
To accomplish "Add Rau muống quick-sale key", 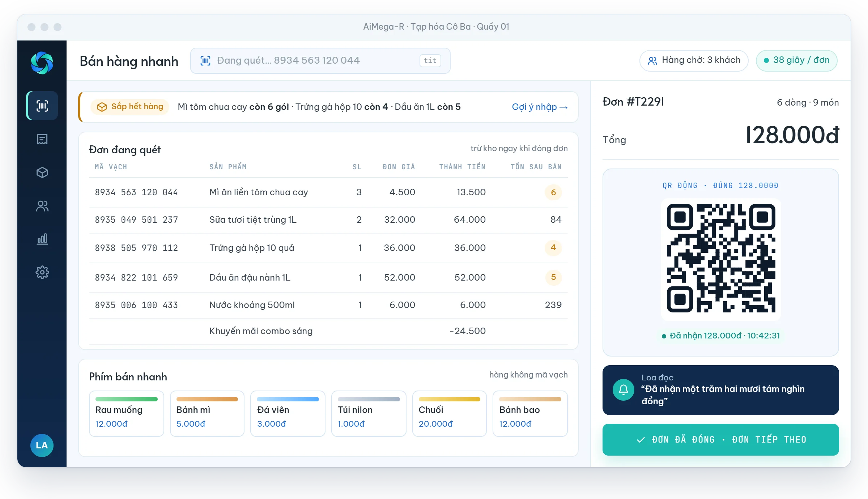I will coord(127,414).
